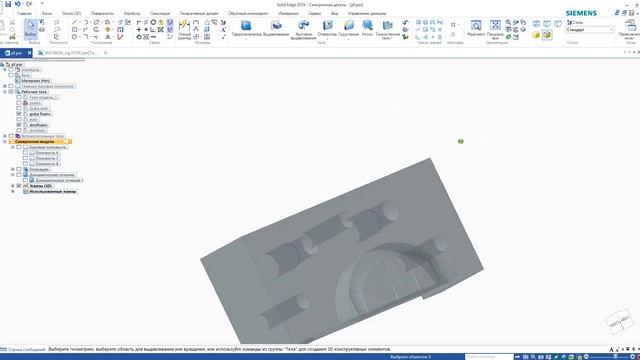Toggle the Плоскость 7 visibility checkbox
This screenshot has width=640, height=360.
click(x=25, y=158)
